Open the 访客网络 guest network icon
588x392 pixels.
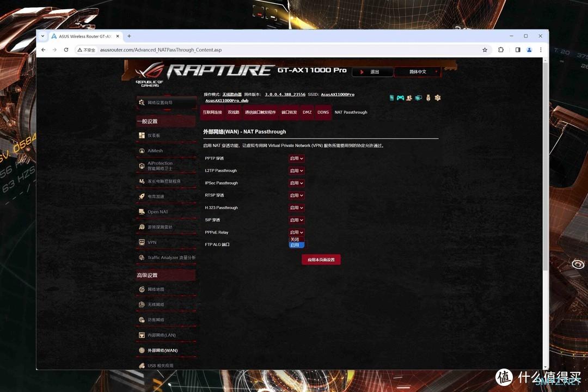point(142,320)
